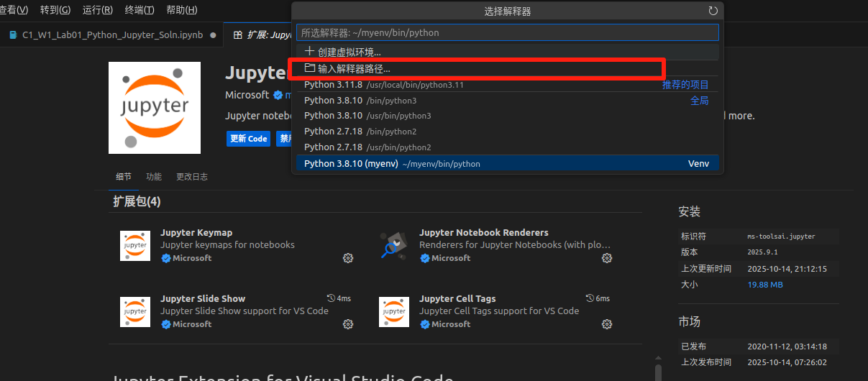Select Python 3.8.10 (myenv) Venv interpreter
Viewport: 868px width, 381px height.
[x=507, y=164]
